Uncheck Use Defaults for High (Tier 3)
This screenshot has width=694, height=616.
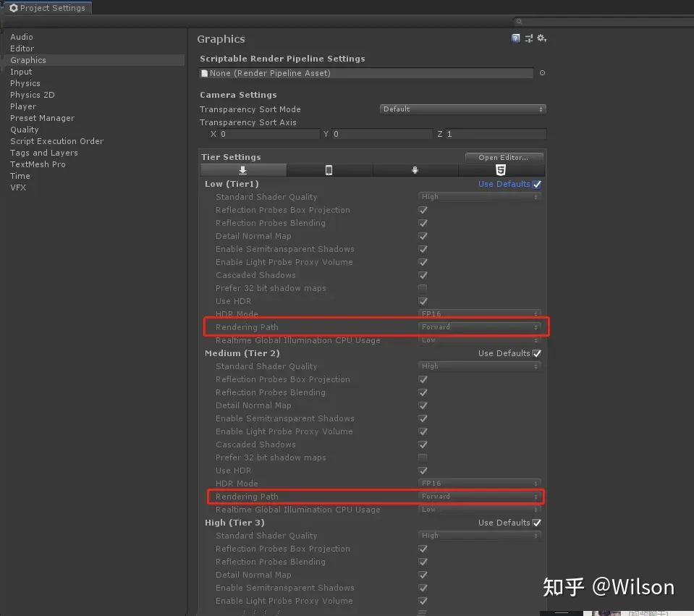[x=536, y=523]
